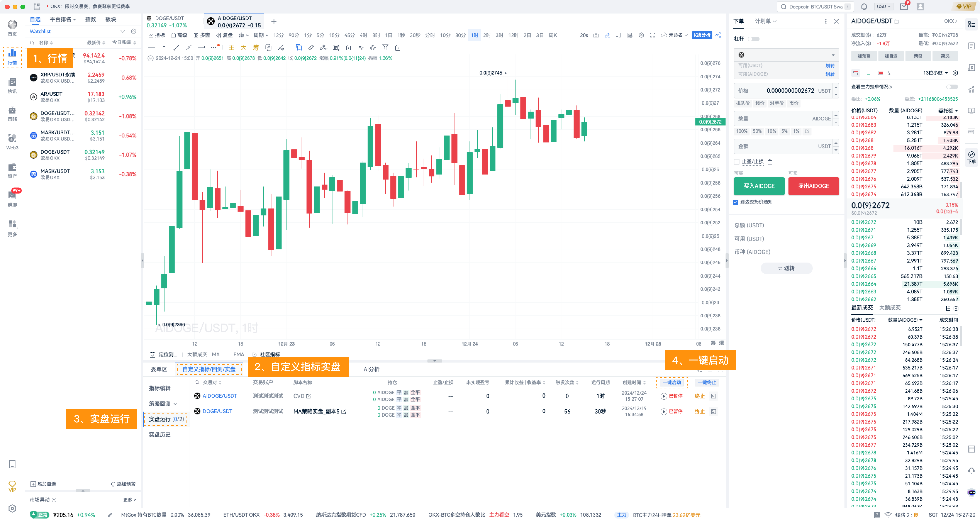
Task: Switch to the 指数 tab
Action: (x=91, y=19)
